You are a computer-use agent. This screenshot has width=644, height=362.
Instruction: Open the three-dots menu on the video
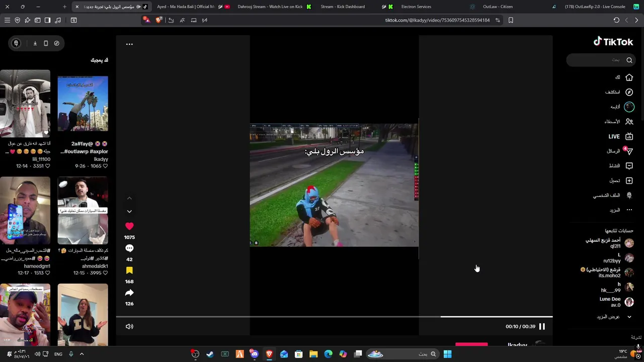point(129,44)
